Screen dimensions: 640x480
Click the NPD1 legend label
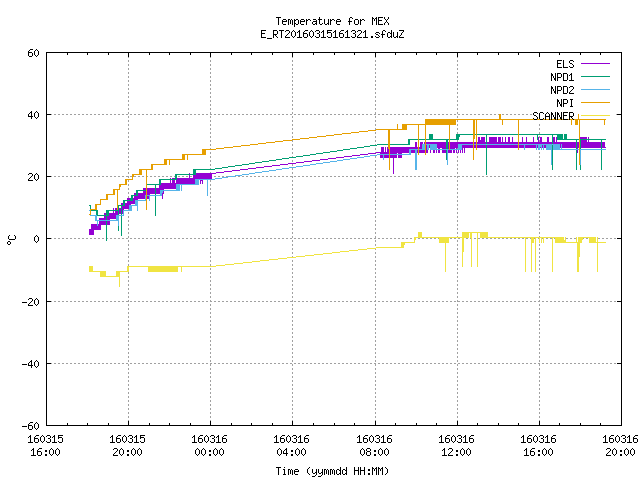tap(562, 77)
